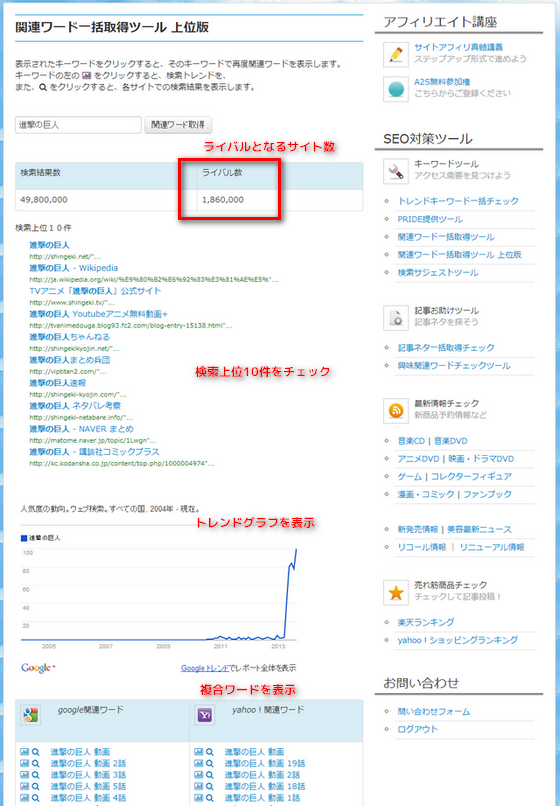Click magnifier icon for yahoo row 動画 19話
The width and height of the screenshot is (560, 806).
[x=210, y=764]
